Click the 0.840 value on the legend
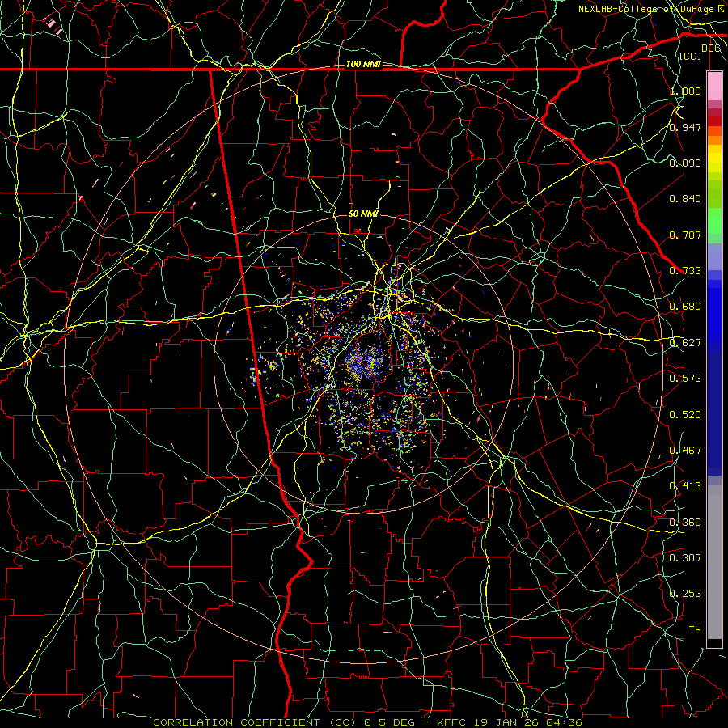 tap(685, 199)
